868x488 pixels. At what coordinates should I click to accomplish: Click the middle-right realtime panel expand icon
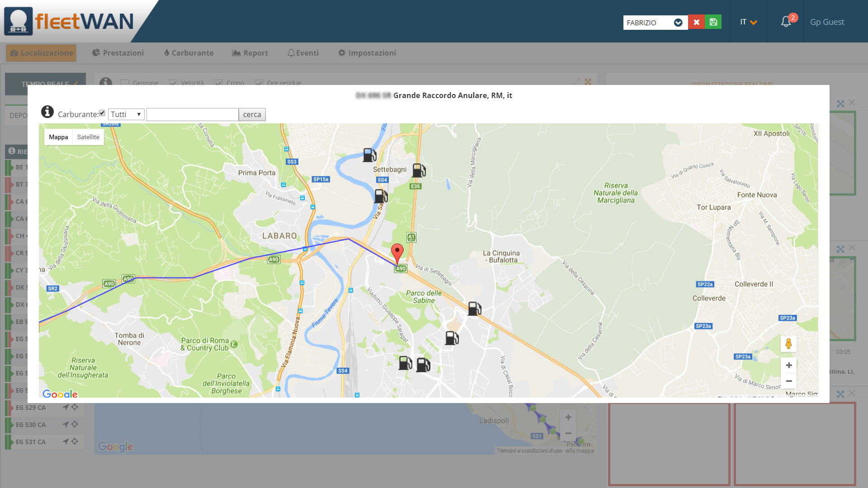840,249
